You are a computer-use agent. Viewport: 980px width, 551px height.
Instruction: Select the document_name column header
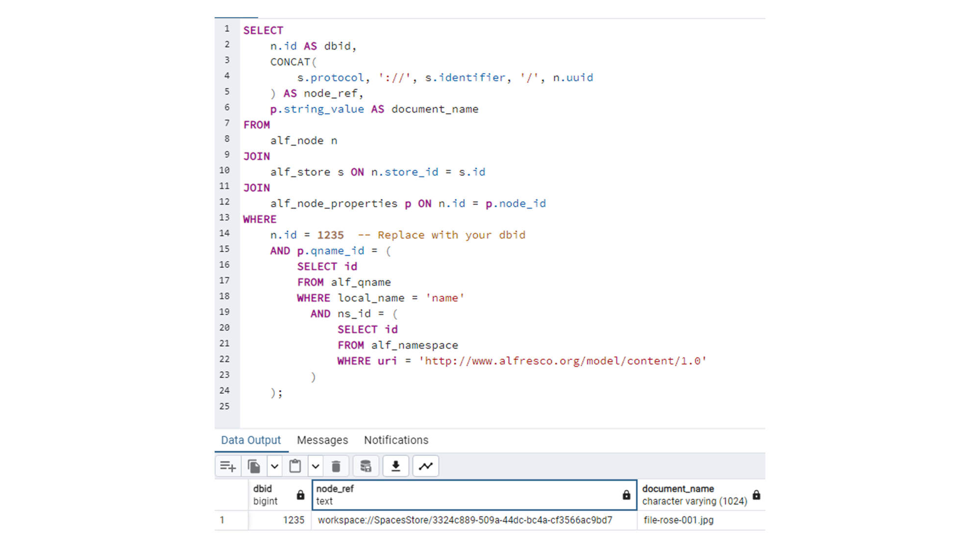(701, 495)
